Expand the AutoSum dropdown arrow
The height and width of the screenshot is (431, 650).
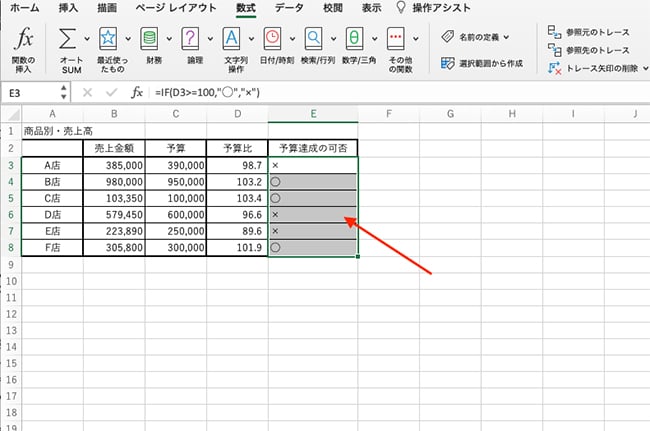tap(87, 39)
